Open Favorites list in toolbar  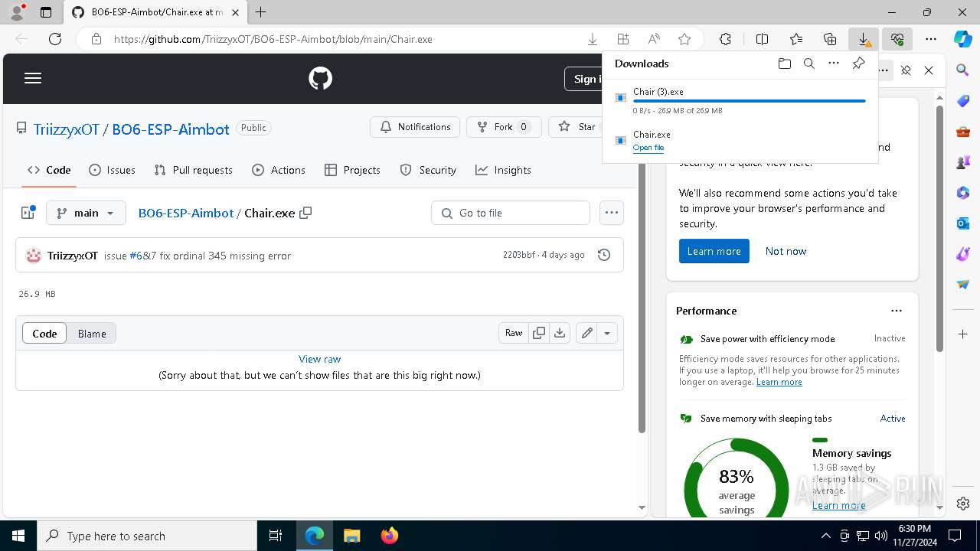(x=796, y=39)
